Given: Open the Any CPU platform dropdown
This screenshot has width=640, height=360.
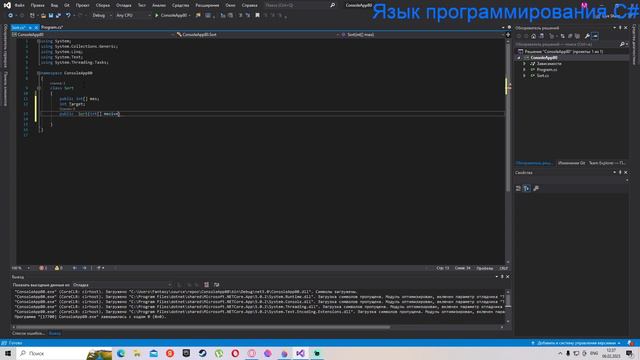Looking at the screenshot, I should tap(133, 15).
